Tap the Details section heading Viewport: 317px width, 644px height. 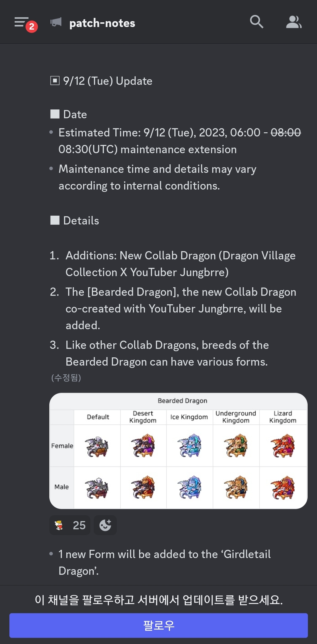81,221
